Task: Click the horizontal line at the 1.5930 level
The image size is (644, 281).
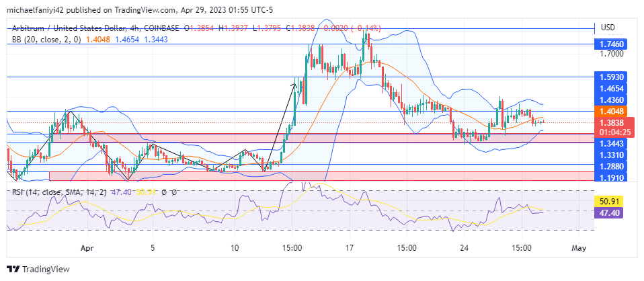Action: tap(300, 77)
